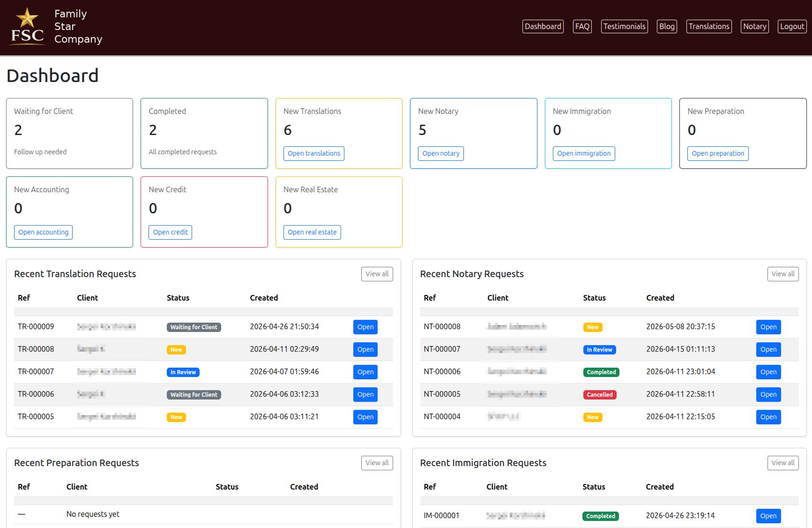Click the Open notary button
The width and height of the screenshot is (812, 528).
click(x=441, y=153)
